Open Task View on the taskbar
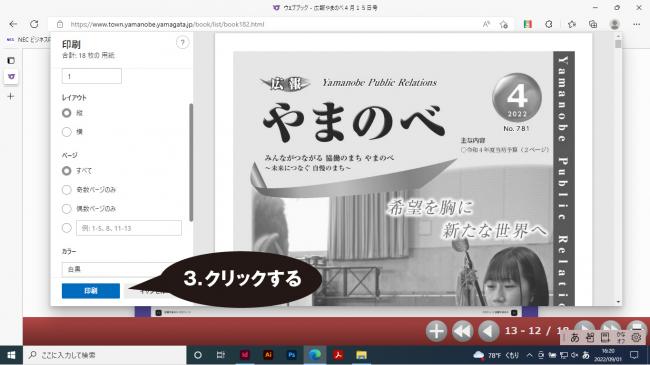The height and width of the screenshot is (365, 650). (221, 355)
